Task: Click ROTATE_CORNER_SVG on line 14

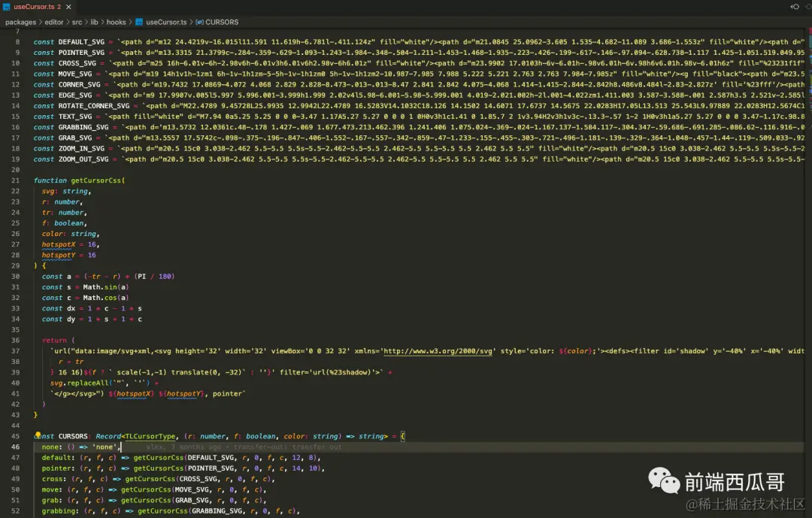Action: coord(94,106)
